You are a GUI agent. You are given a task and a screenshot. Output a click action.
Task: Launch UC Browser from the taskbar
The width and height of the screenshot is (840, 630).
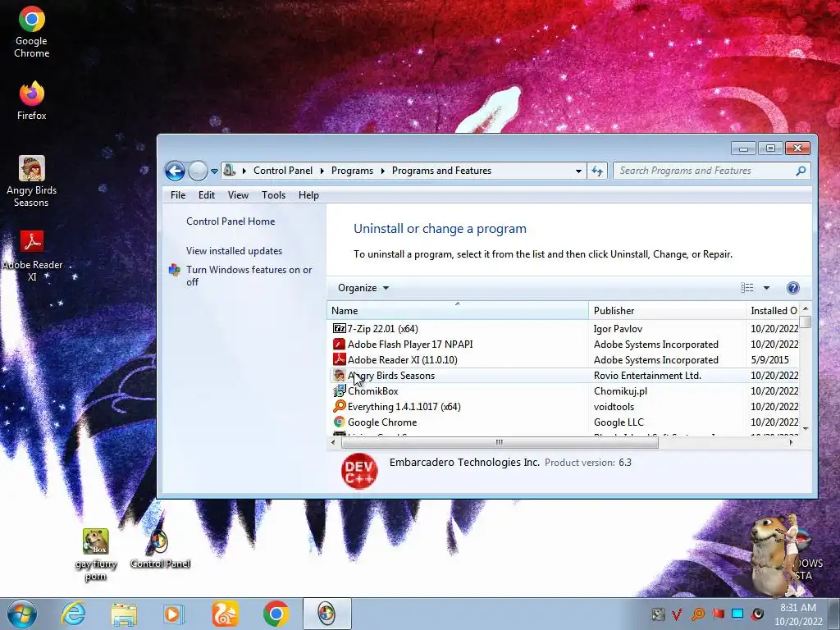click(225, 614)
